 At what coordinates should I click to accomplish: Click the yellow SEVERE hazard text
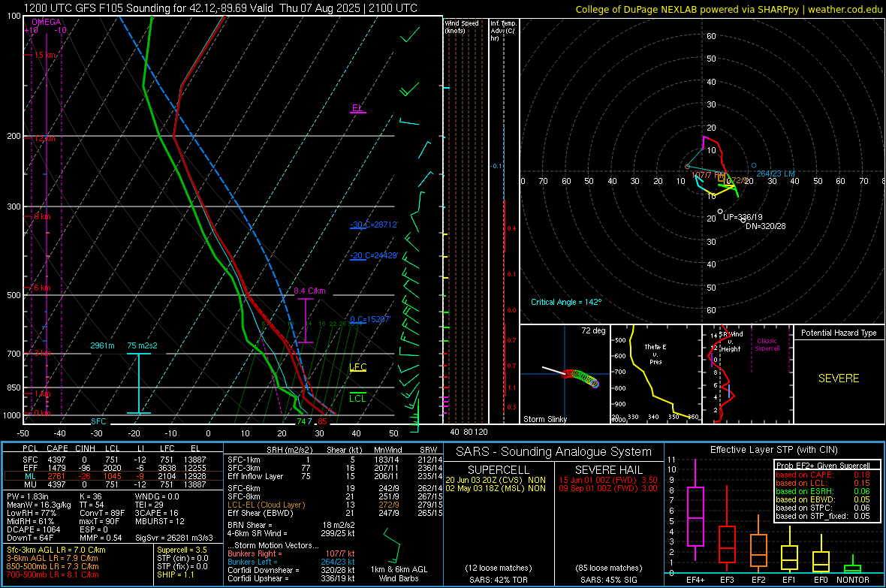point(839,378)
